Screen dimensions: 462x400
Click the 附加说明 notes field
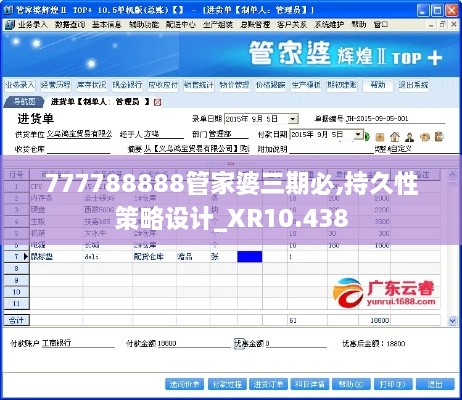point(332,149)
